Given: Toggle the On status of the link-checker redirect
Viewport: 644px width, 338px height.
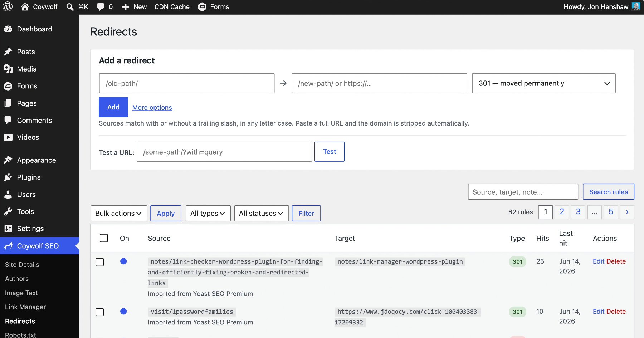Looking at the screenshot, I should click(x=123, y=261).
